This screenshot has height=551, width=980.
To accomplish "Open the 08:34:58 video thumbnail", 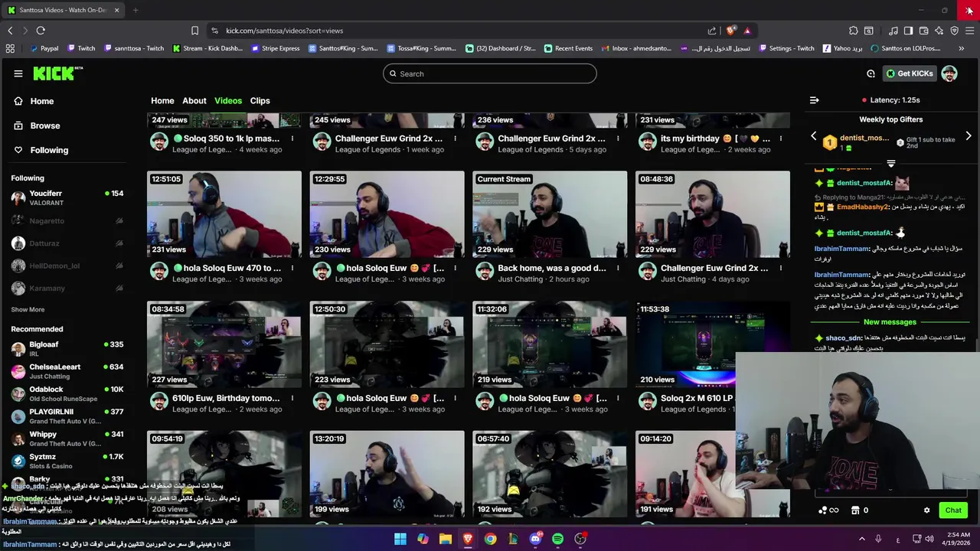I will coord(224,344).
